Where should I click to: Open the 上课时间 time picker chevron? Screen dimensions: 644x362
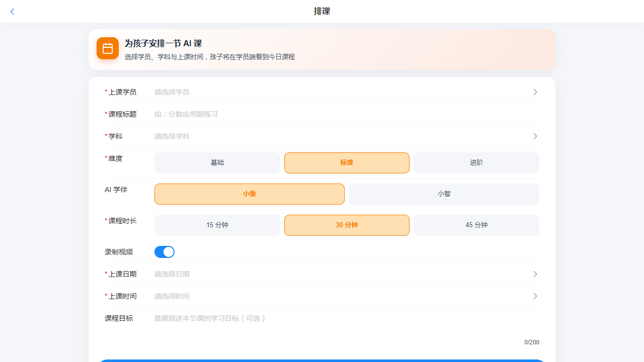535,296
